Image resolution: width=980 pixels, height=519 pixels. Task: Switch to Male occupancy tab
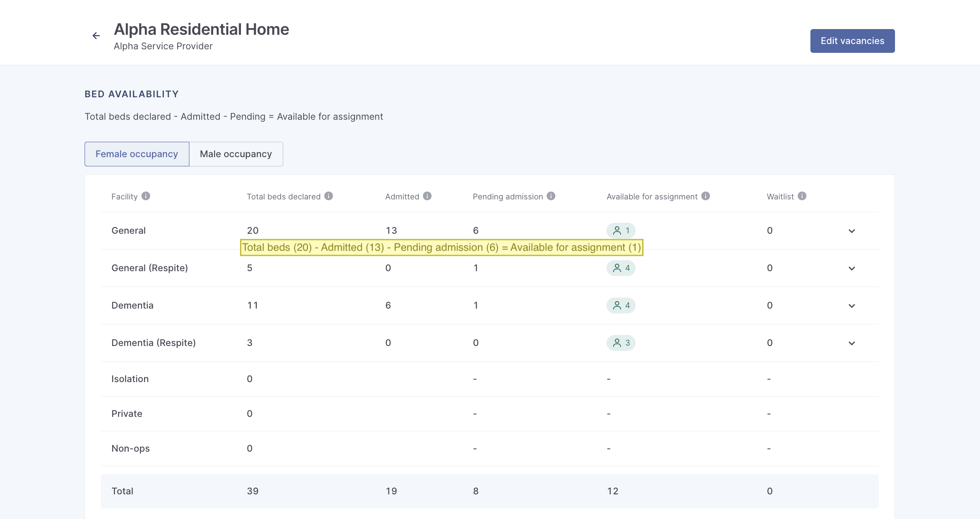coord(236,154)
